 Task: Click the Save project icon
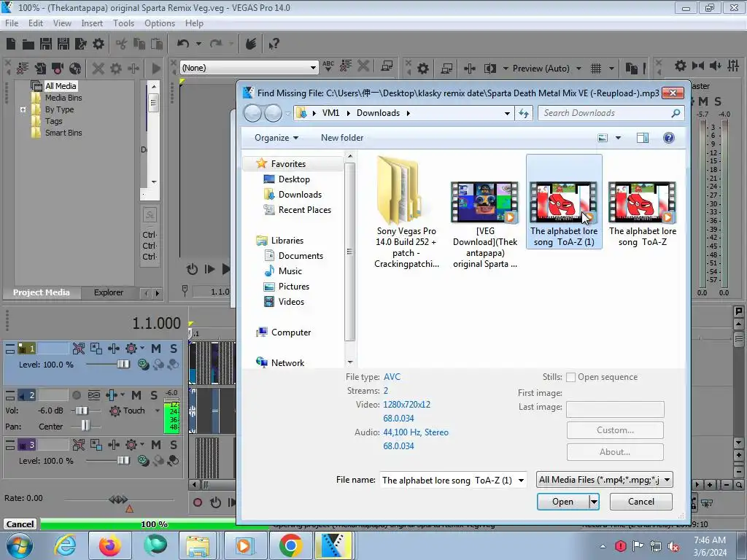[46, 44]
